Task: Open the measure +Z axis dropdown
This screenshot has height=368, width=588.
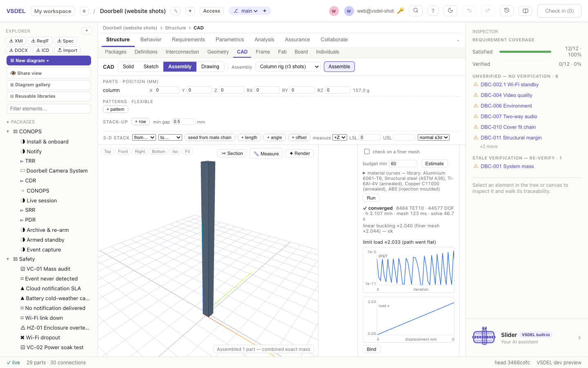Action: point(340,137)
